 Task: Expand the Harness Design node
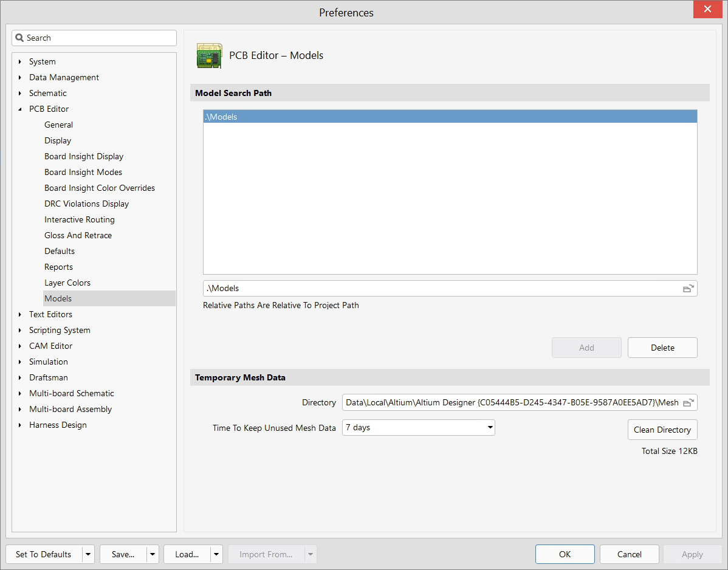click(19, 425)
